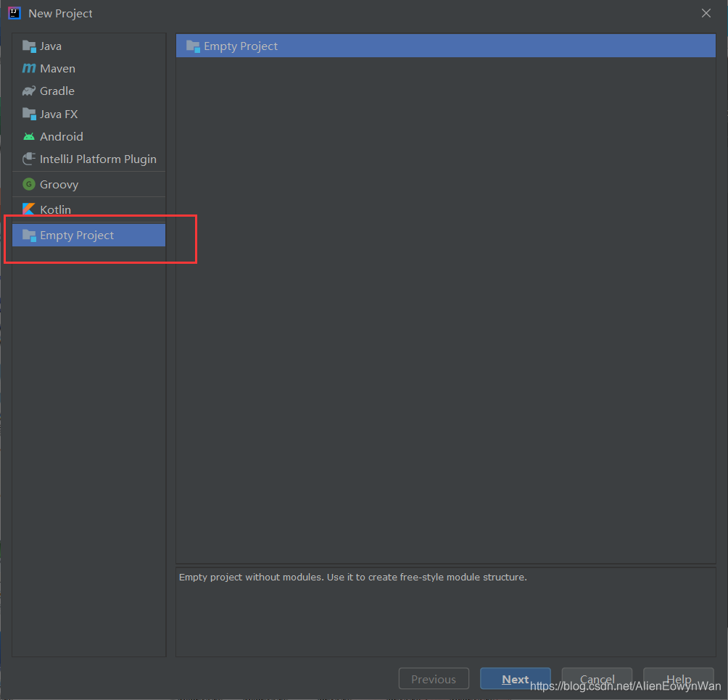The image size is (728, 700).
Task: Choose IntelliJ Platform Plugin entry
Action: [88, 159]
